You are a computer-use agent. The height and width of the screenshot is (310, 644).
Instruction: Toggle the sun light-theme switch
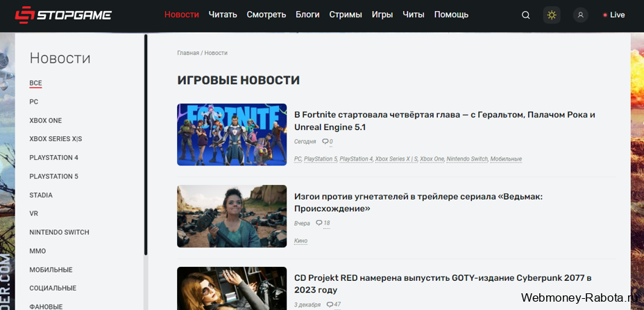coord(552,15)
